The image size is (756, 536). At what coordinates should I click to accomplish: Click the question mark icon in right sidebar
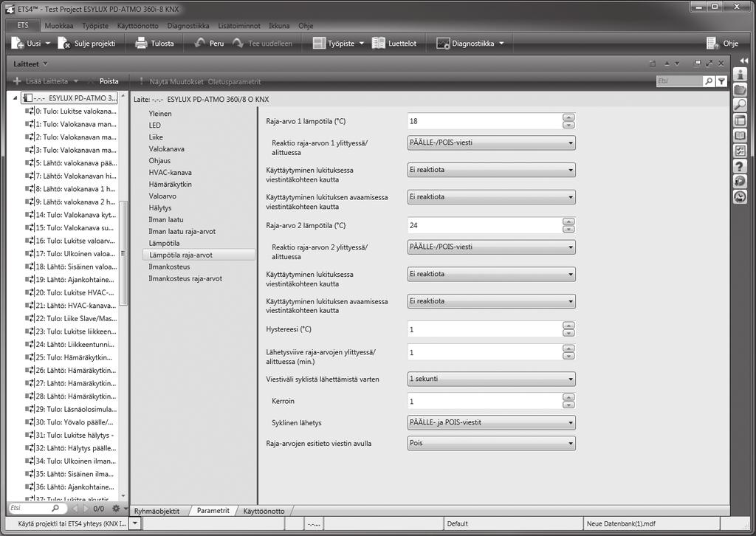coord(740,166)
